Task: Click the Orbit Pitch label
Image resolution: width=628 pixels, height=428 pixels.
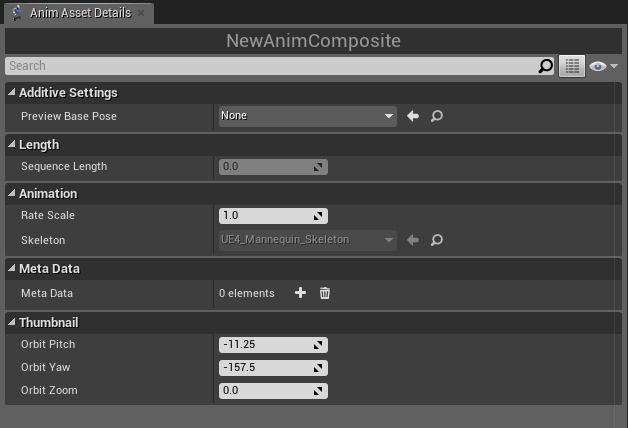Action: click(48, 344)
